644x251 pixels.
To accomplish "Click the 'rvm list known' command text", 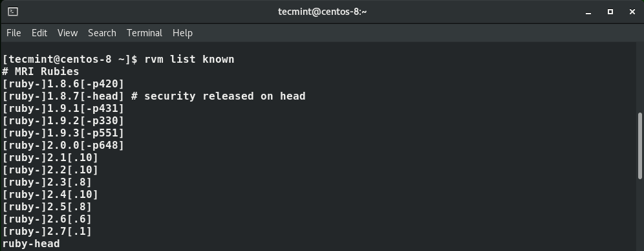I will pos(189,59).
